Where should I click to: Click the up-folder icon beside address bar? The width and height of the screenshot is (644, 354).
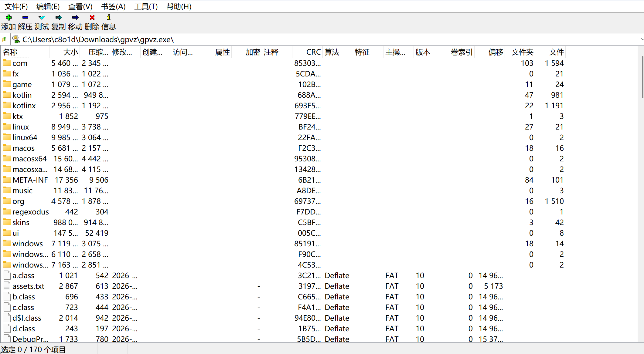pos(4,39)
